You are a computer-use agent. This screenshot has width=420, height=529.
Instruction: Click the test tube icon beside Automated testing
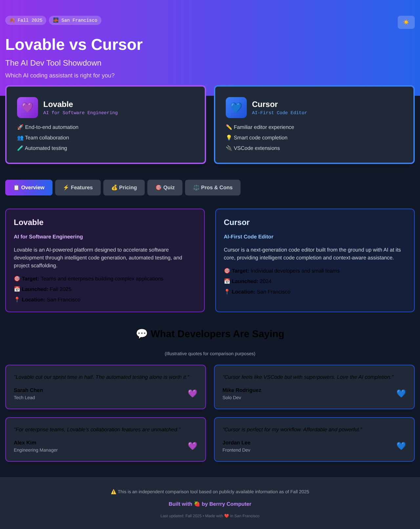coord(20,148)
